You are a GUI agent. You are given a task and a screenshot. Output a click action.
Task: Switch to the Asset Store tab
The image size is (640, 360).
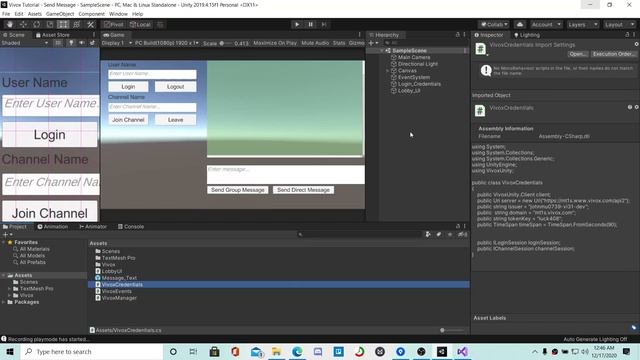53,35
